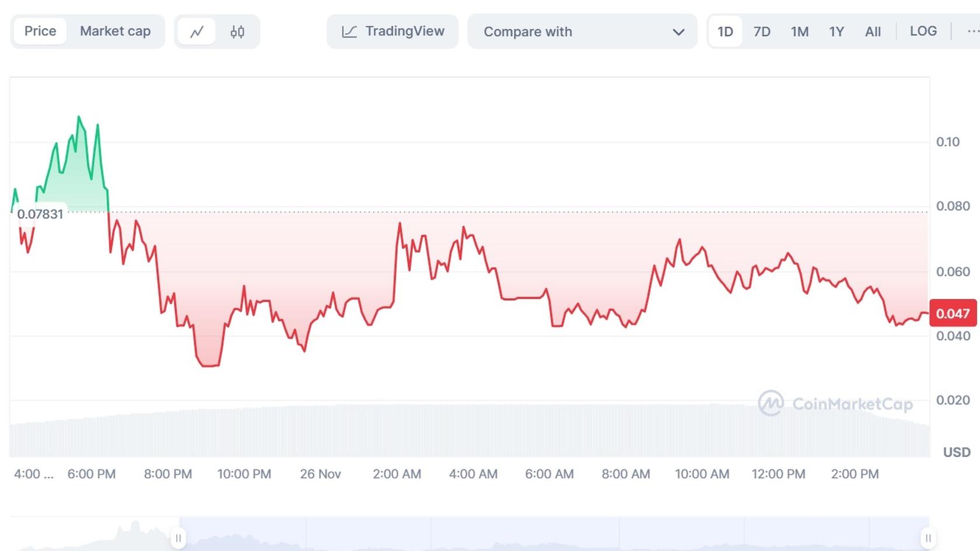Click the 4:00 AM time axis label
Image resolution: width=980 pixels, height=551 pixels.
(473, 474)
